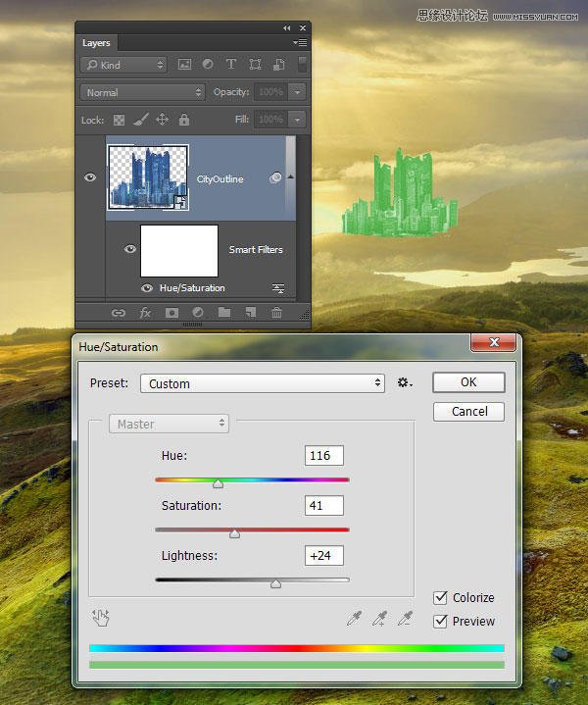Select Smart Filters mask thumbnail
The width and height of the screenshot is (588, 705).
pyautogui.click(x=179, y=251)
